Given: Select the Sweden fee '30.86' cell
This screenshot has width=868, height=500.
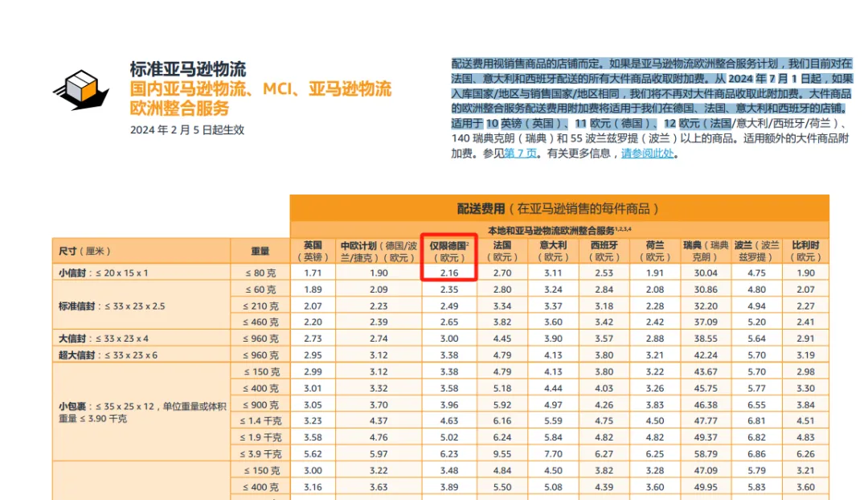Looking at the screenshot, I should pos(706,289).
